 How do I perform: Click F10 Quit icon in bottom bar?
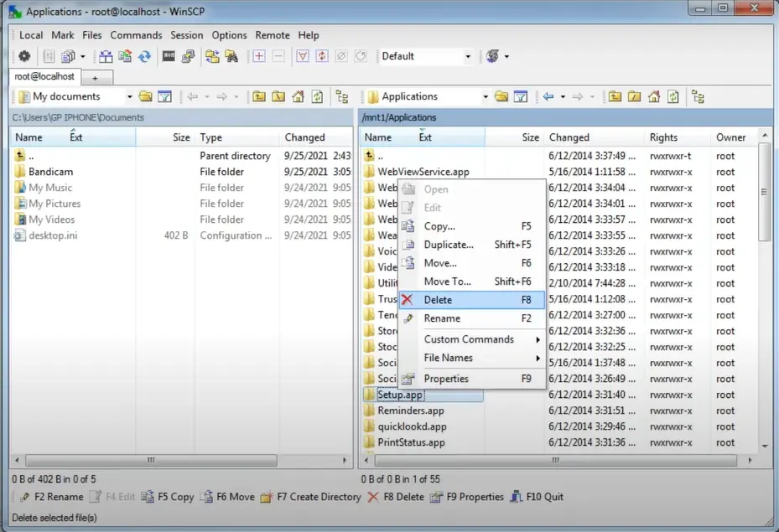517,497
